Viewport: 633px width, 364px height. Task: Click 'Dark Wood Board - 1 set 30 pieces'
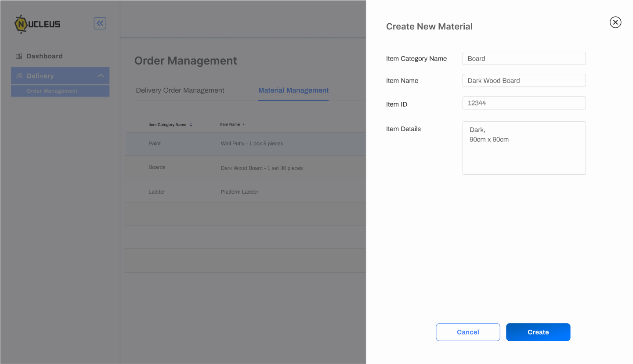click(262, 168)
